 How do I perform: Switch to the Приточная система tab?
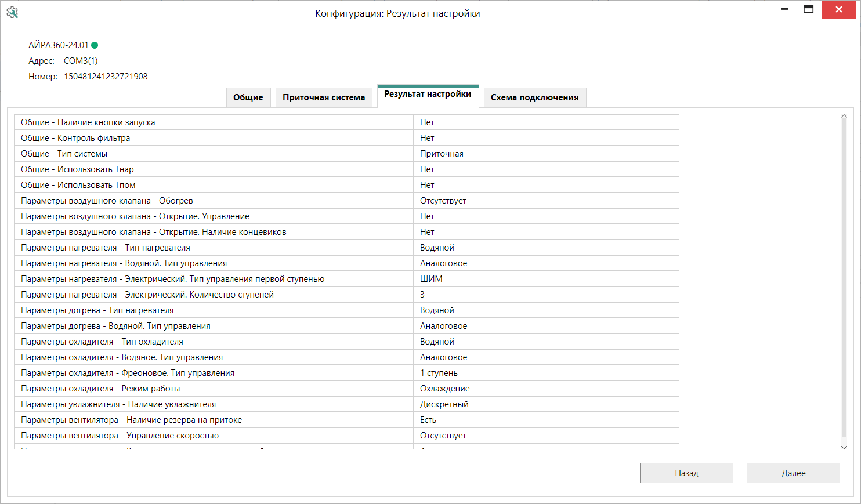point(324,97)
